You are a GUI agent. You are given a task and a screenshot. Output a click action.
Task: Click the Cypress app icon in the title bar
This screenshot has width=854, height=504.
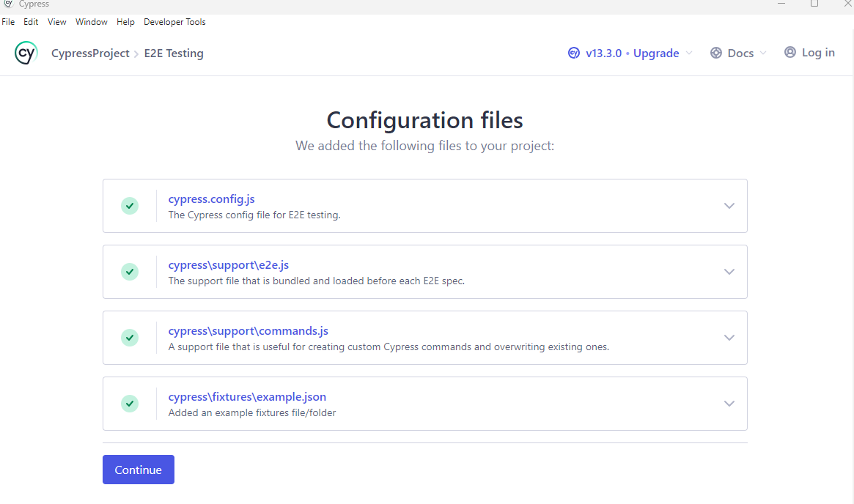(x=8, y=4)
